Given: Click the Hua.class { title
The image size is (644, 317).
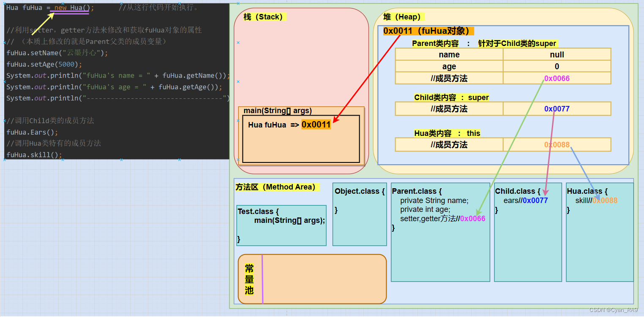Looking at the screenshot, I should point(587,191).
